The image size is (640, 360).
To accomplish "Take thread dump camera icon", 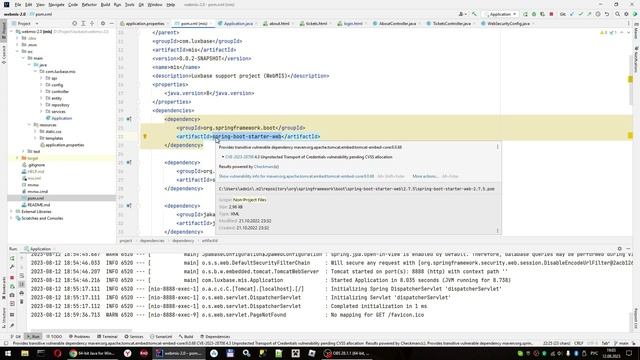I will (x=12, y=295).
